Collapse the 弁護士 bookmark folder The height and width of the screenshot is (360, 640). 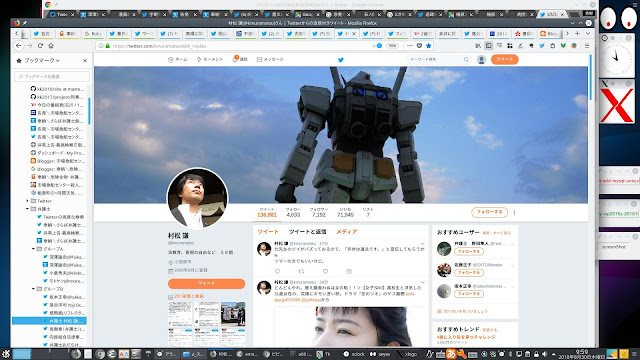pyautogui.click(x=27, y=209)
